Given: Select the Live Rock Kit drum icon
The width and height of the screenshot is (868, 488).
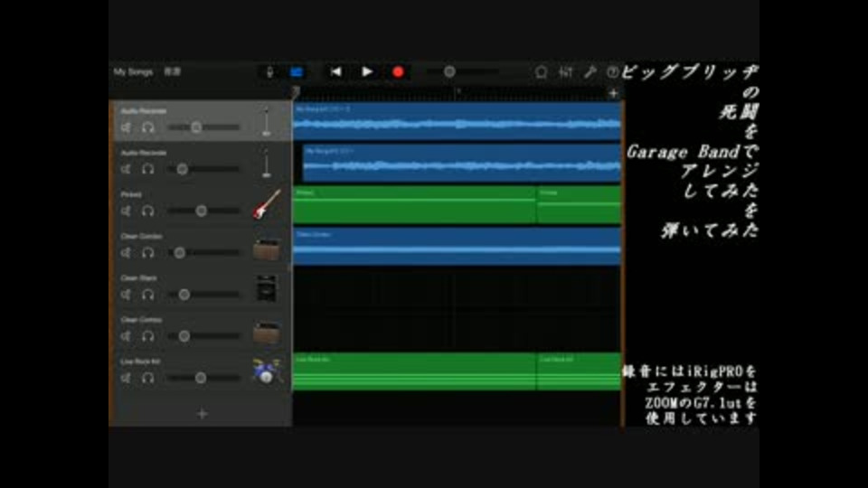Looking at the screenshot, I should tap(267, 371).
